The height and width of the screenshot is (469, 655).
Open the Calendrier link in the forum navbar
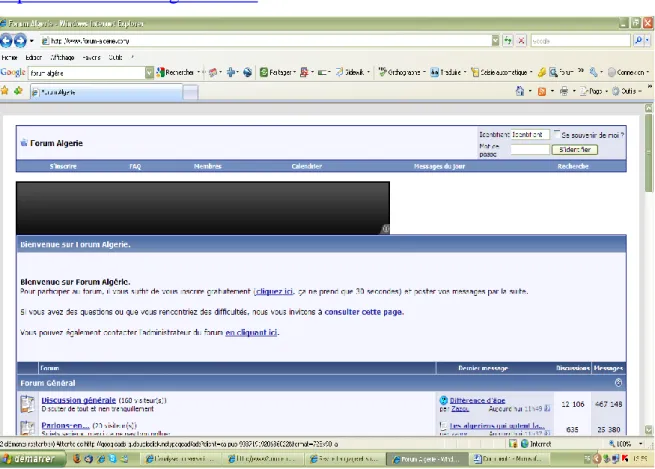[x=307, y=166]
